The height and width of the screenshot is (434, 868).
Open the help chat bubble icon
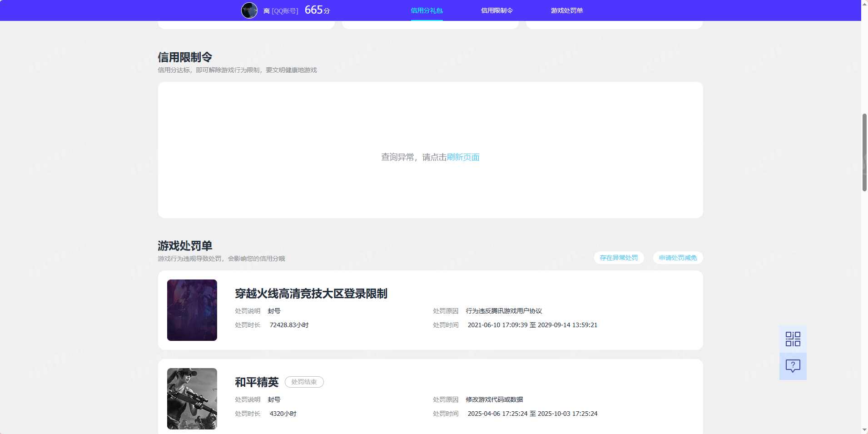[x=793, y=366]
